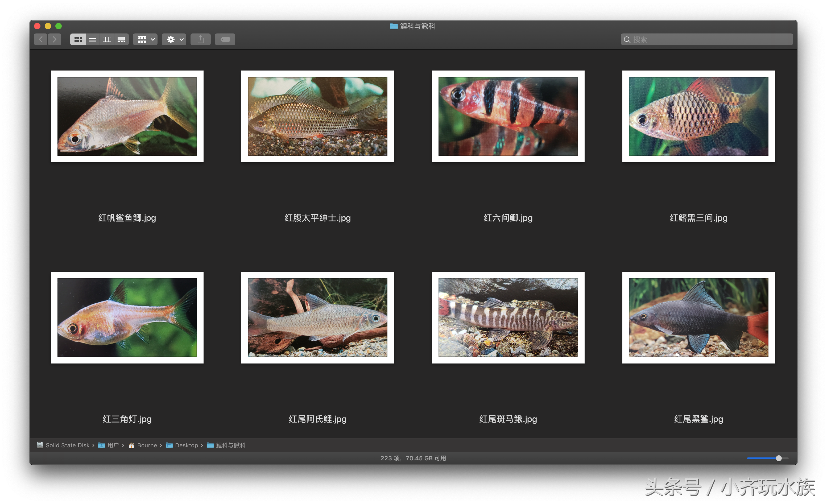The height and width of the screenshot is (504, 827).
Task: Zoom window with the green button
Action: coord(59,26)
